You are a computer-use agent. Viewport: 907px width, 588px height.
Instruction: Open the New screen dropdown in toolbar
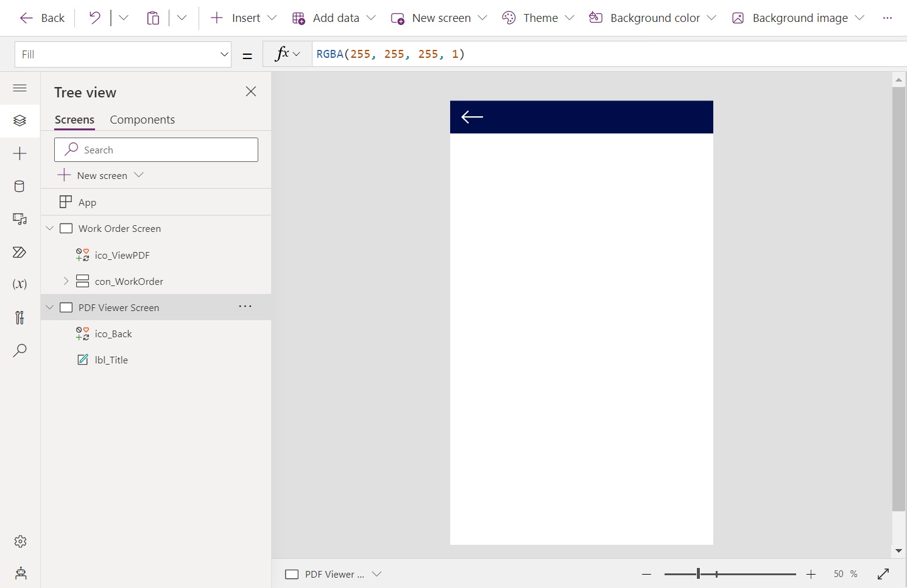(x=484, y=18)
